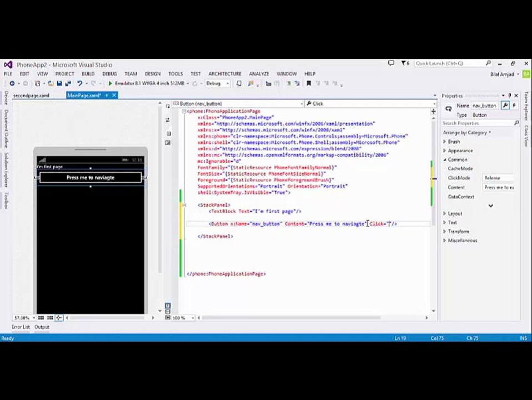This screenshot has height=400, width=532.
Task: Show properties view with wrench icon
Action: click(505, 106)
